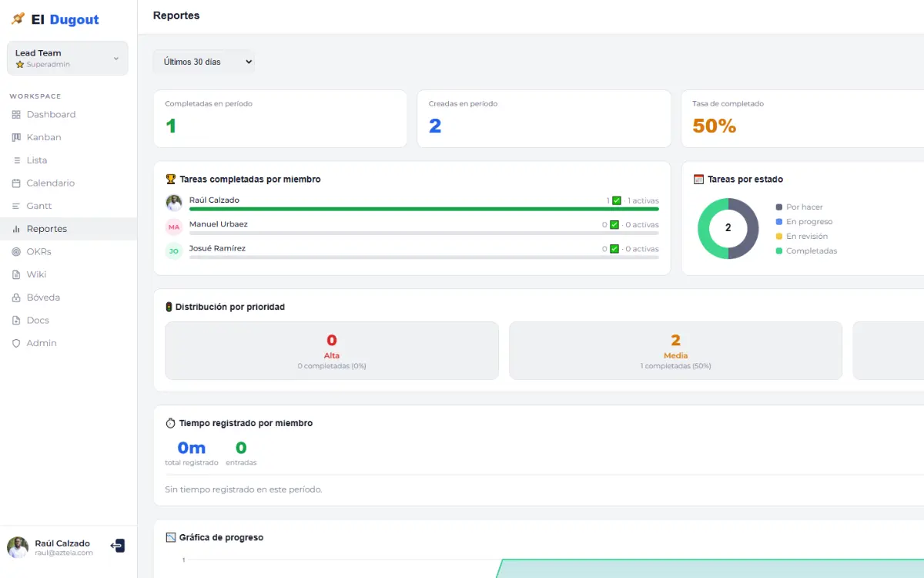Click the logout icon beside Raúl Calzado
The image size is (924, 578).
pos(118,546)
